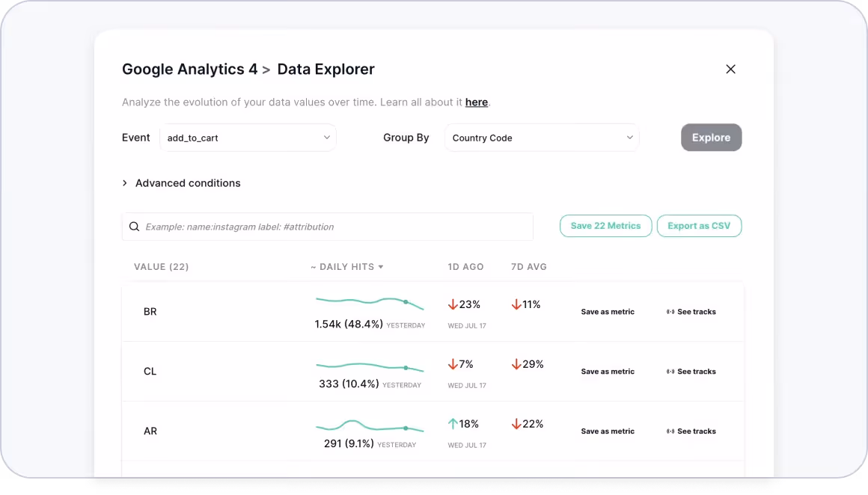See tracks for the AR row
The image size is (868, 495).
coord(691,431)
